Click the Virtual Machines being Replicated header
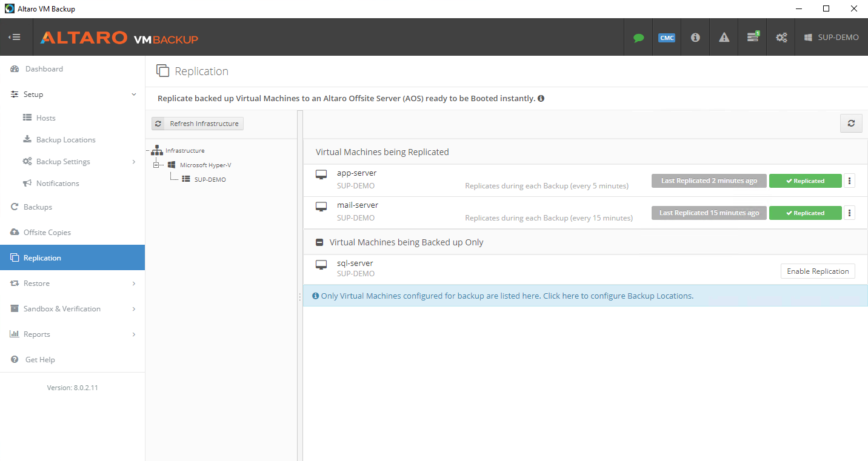868x461 pixels. 382,152
